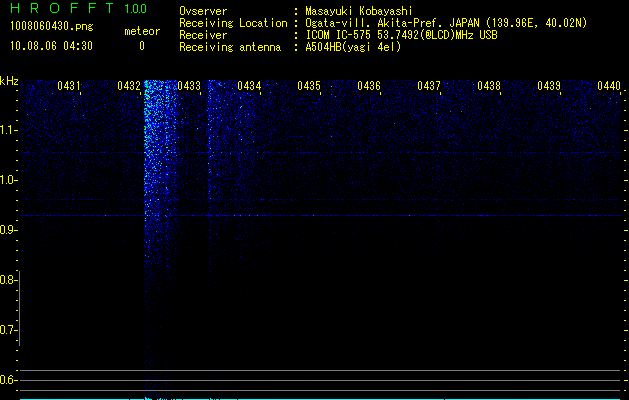This screenshot has height=400, width=629.
Task: Click the 0440 time marker
Action: pos(609,86)
